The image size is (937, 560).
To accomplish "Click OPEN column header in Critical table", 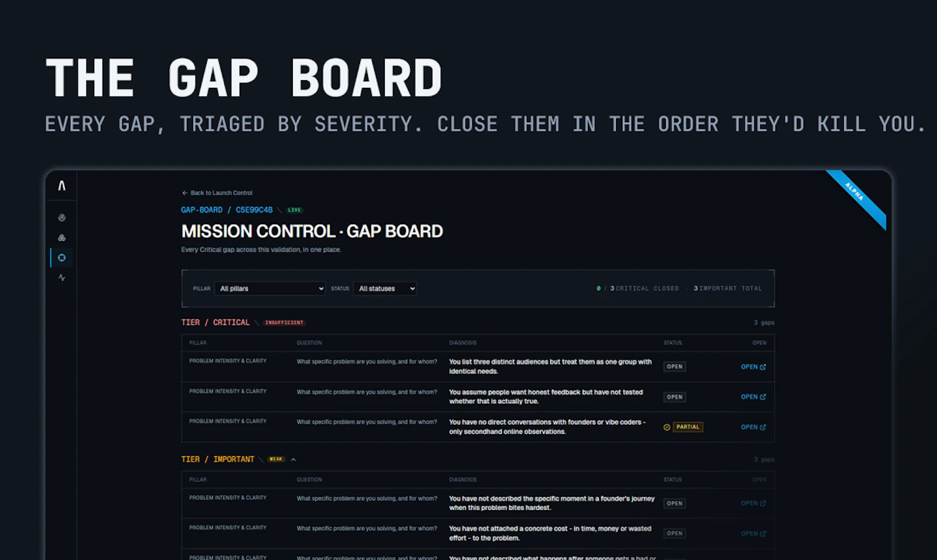I will coord(759,343).
